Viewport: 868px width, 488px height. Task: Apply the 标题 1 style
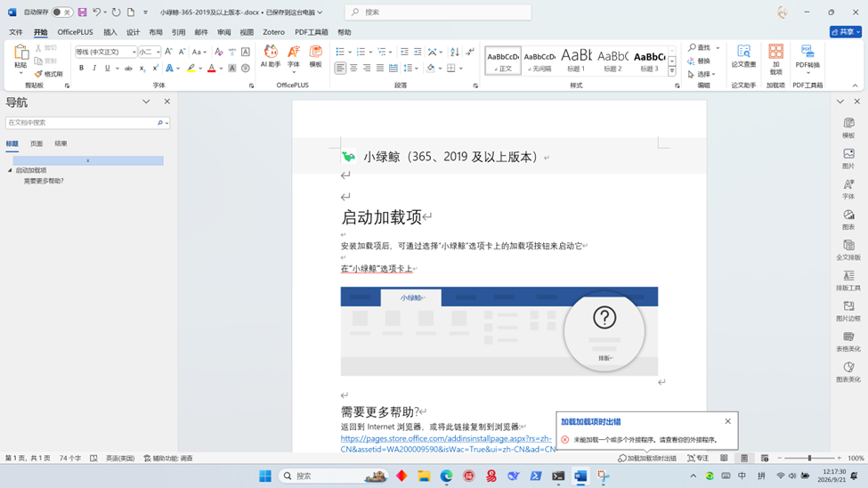[576, 61]
